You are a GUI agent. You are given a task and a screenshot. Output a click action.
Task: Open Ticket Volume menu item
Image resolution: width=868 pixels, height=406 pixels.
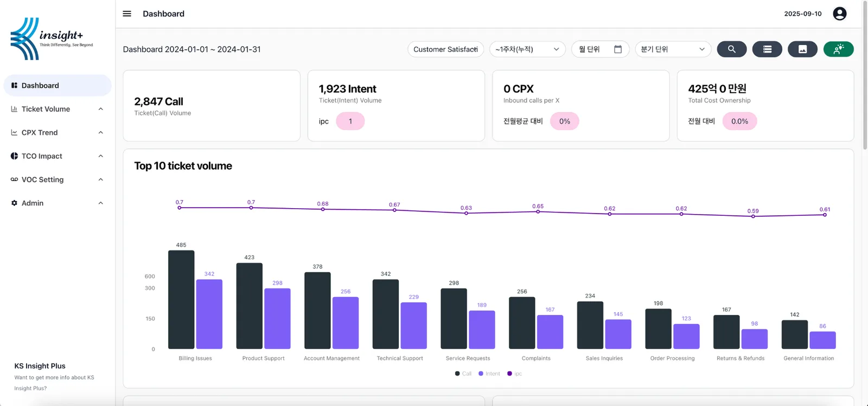point(58,109)
